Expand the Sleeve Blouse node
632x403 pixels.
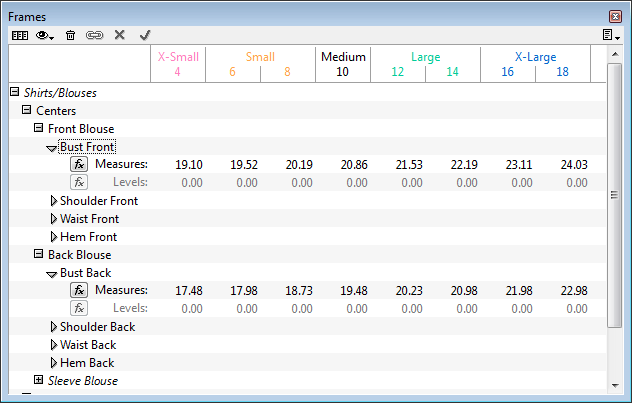(39, 381)
